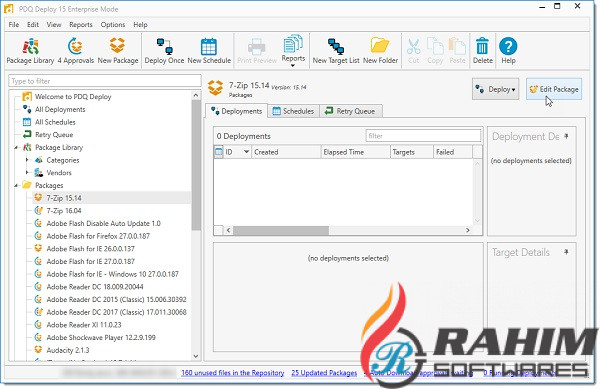Click the tree scrollbar down arrow
Screen dimensions: 600x389
pyautogui.click(x=196, y=356)
